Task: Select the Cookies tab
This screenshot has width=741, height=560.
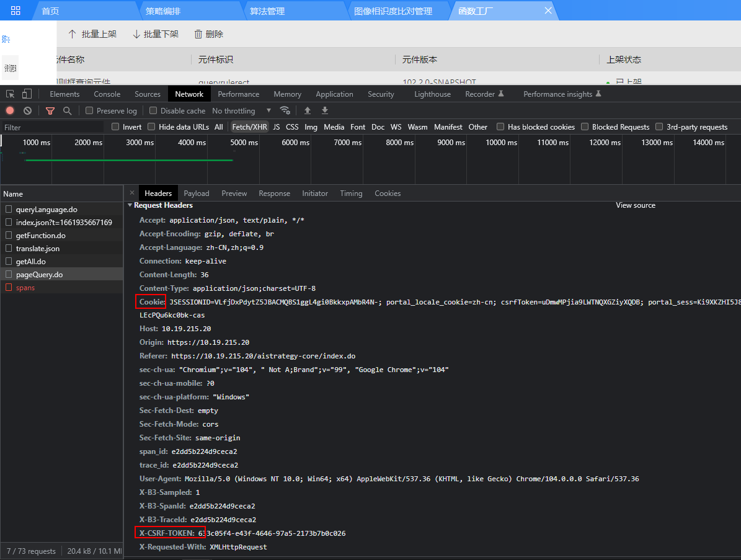Action: point(388,193)
